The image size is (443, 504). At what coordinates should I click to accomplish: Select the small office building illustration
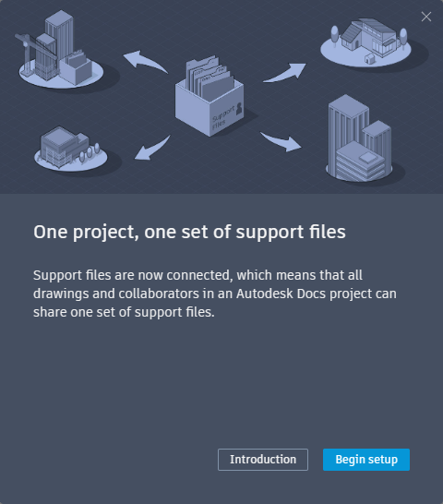(71, 149)
